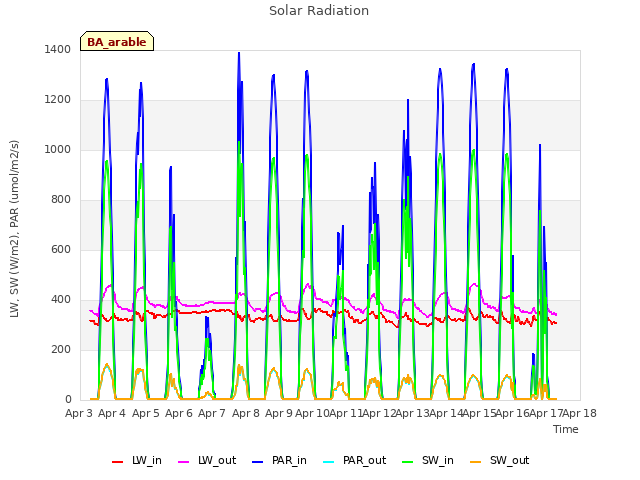
Task: Click the PAR_in legend label
Action: coord(289,461)
